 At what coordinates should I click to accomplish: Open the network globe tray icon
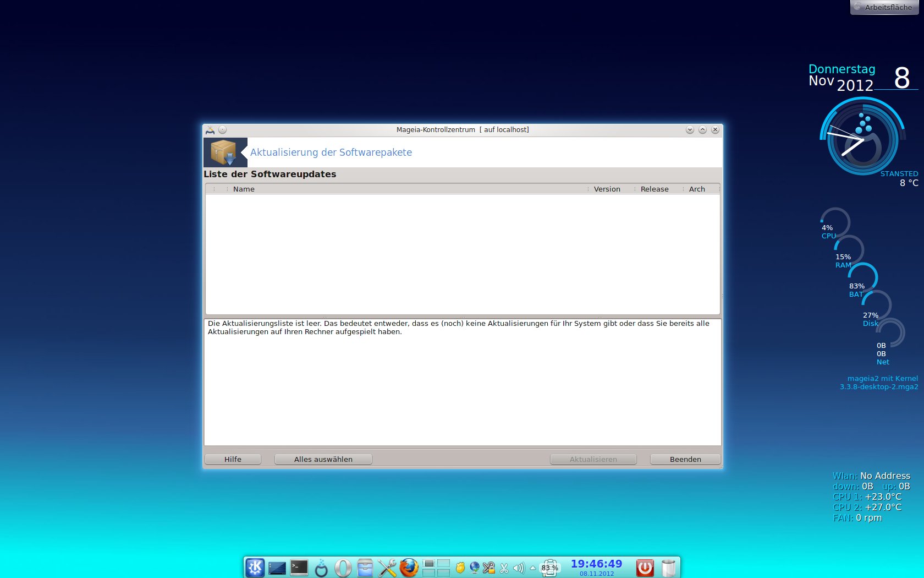click(x=475, y=568)
